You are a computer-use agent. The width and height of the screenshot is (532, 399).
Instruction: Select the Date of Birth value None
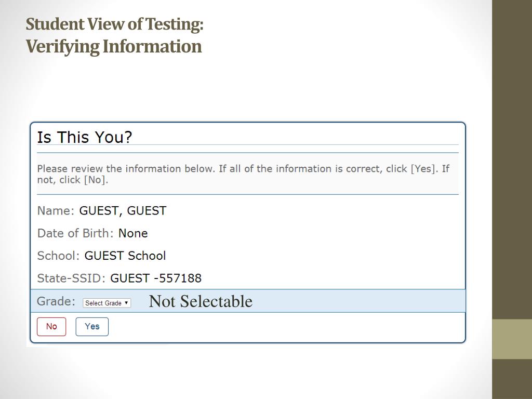point(133,233)
